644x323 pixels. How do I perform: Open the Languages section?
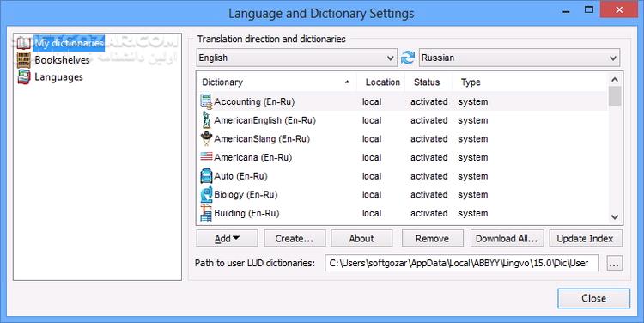58,77
